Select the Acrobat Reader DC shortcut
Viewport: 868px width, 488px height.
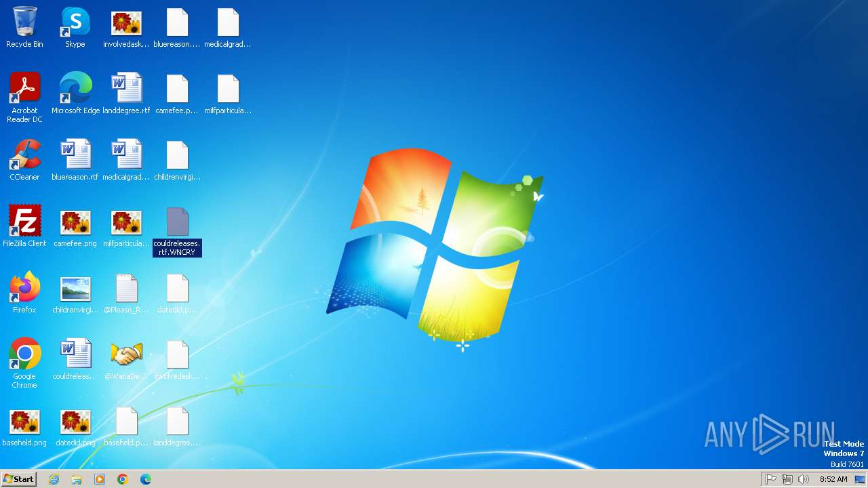(24, 98)
